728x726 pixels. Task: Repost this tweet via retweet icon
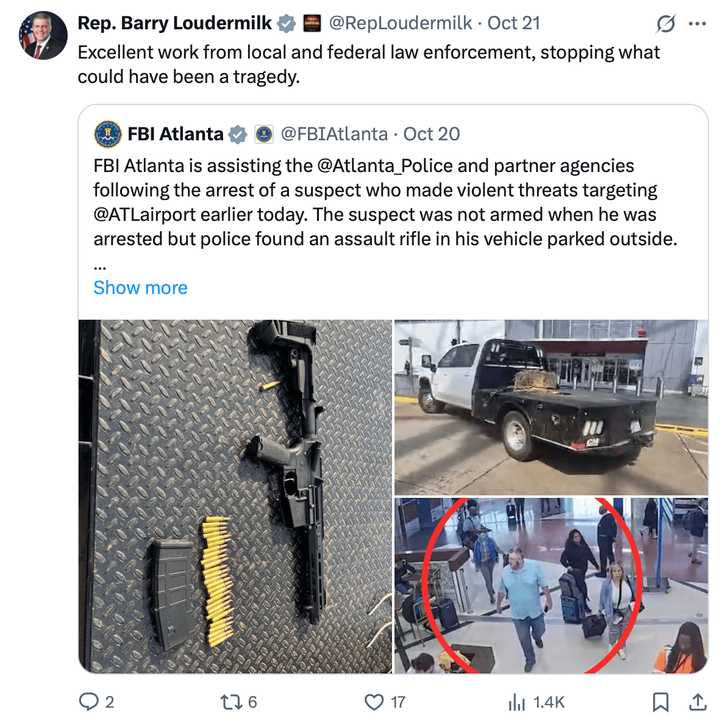tap(231, 702)
